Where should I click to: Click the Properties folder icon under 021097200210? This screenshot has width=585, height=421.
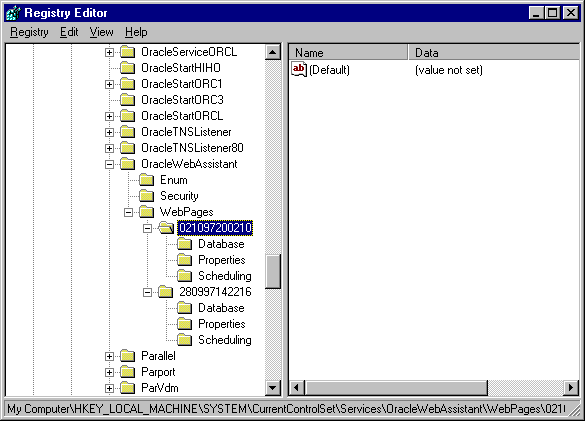click(x=185, y=260)
